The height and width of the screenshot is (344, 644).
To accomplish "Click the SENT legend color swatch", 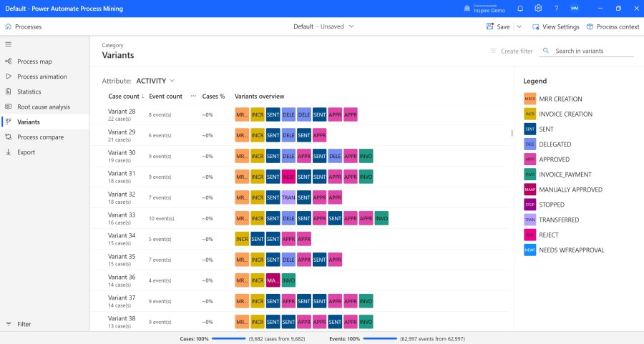I will tap(530, 129).
